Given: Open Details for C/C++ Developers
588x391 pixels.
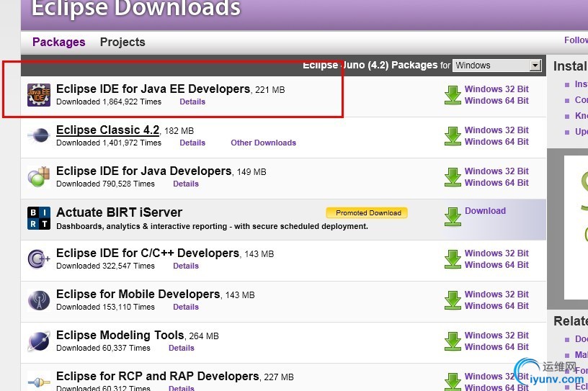Looking at the screenshot, I should (186, 266).
